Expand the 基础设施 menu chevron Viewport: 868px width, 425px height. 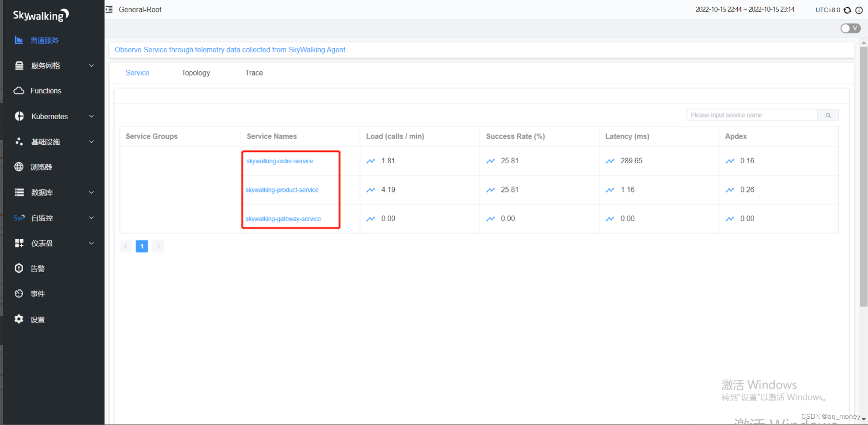coord(91,142)
